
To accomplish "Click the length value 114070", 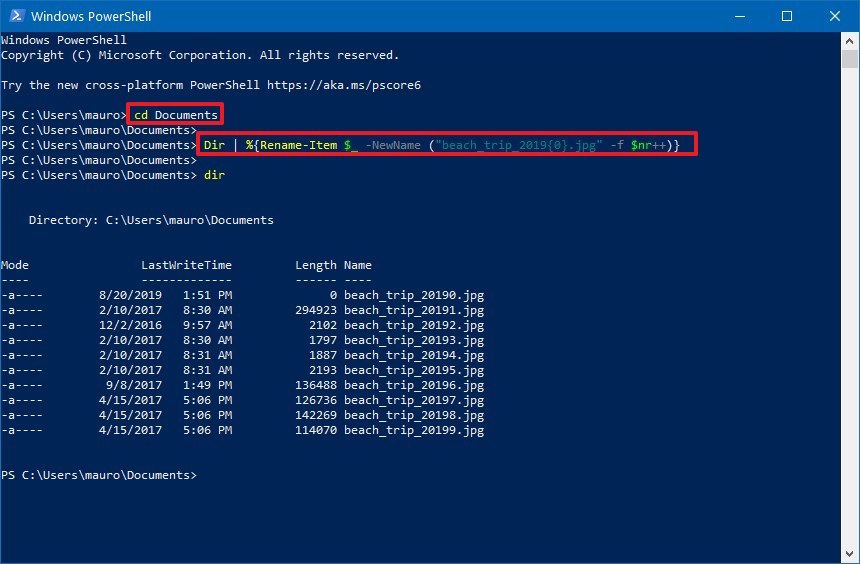I will coord(316,430).
